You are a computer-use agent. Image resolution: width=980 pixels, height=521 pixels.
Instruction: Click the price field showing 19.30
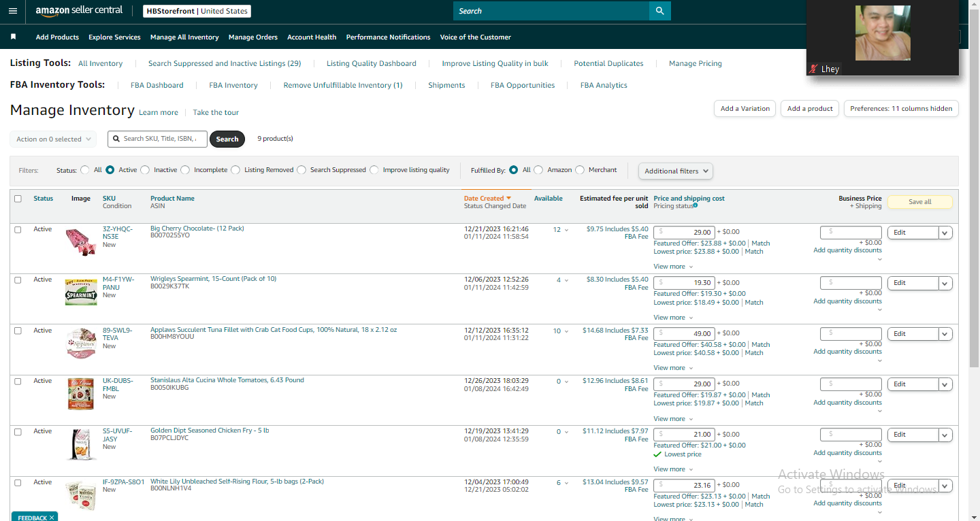click(685, 283)
